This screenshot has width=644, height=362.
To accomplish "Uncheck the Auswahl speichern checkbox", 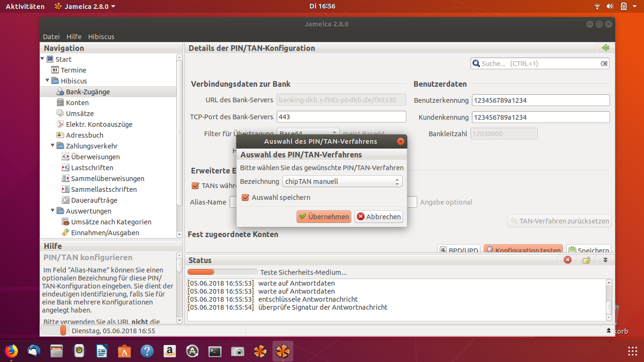I will pyautogui.click(x=245, y=197).
